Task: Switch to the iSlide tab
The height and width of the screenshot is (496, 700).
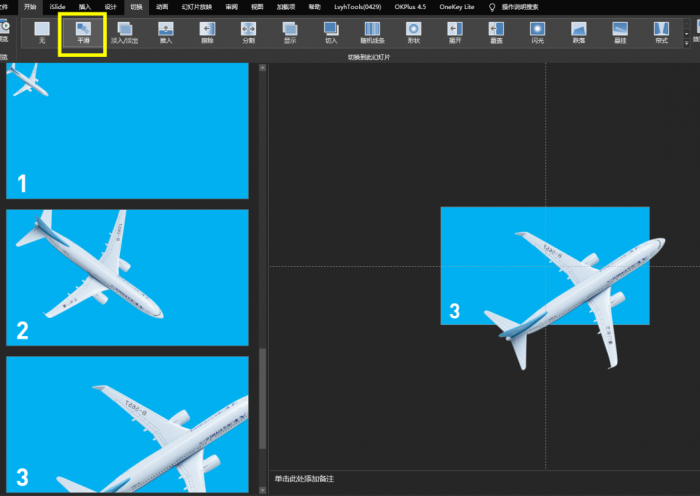Action: (x=58, y=7)
